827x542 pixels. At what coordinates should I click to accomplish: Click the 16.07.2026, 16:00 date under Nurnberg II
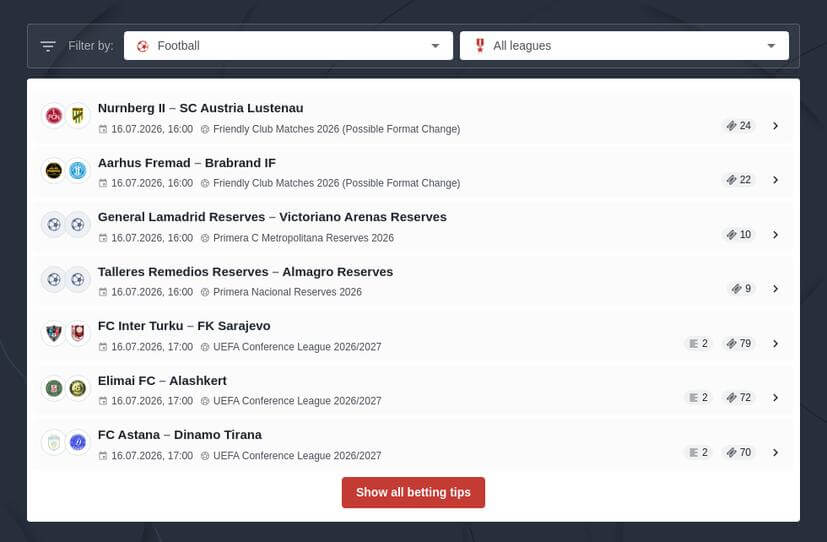tap(152, 129)
